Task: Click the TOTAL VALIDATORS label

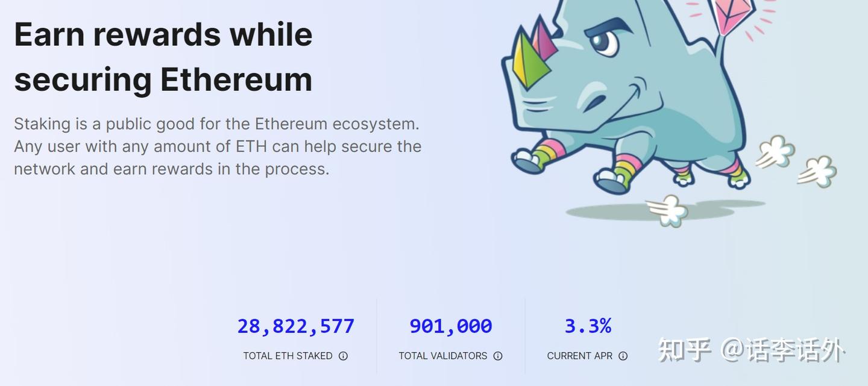Action: pos(442,356)
